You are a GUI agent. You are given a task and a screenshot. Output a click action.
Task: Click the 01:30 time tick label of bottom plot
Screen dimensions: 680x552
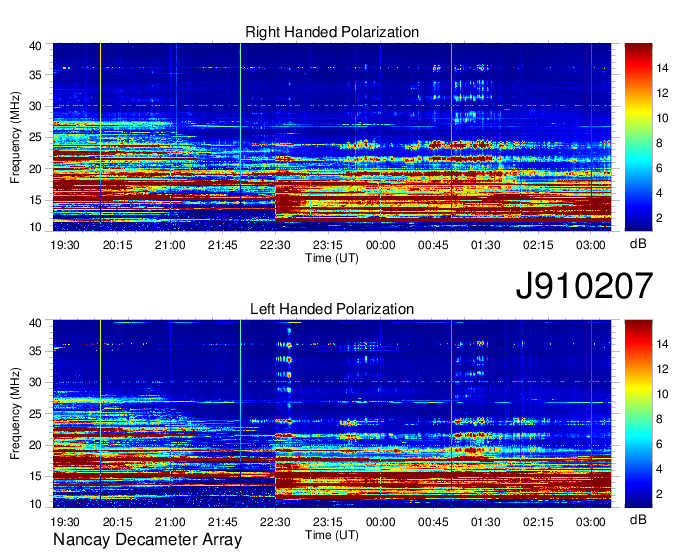(x=486, y=522)
